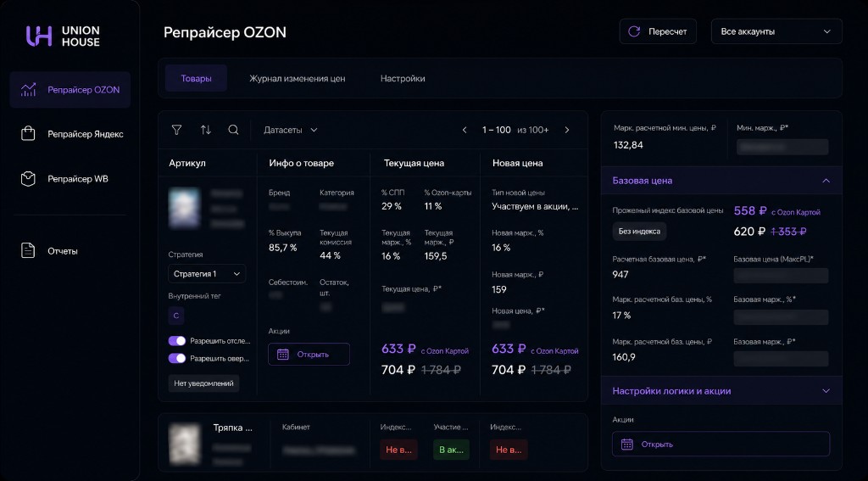This screenshot has height=481, width=868.
Task: Click Тряпка ... product name
Action: pos(232,428)
